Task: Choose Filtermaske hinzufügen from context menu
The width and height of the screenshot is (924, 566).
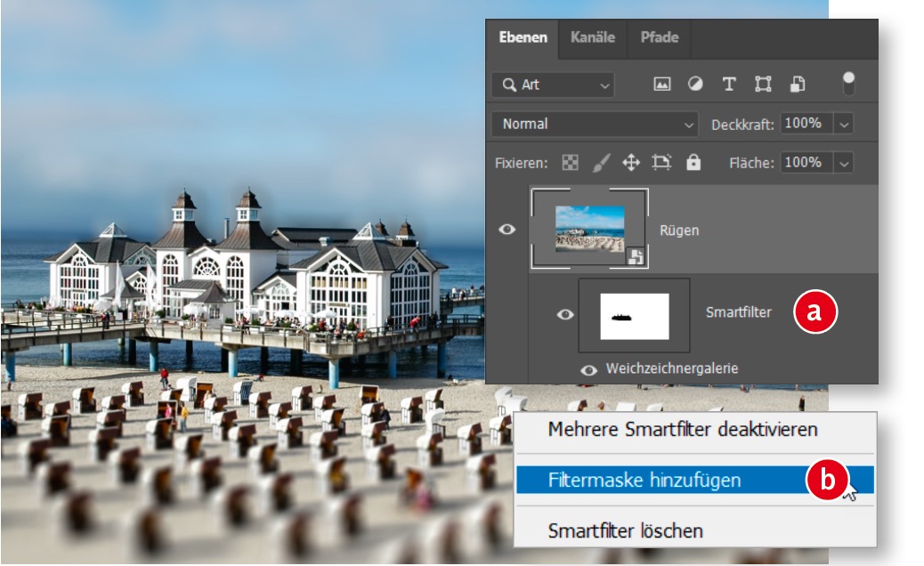Action: click(644, 480)
